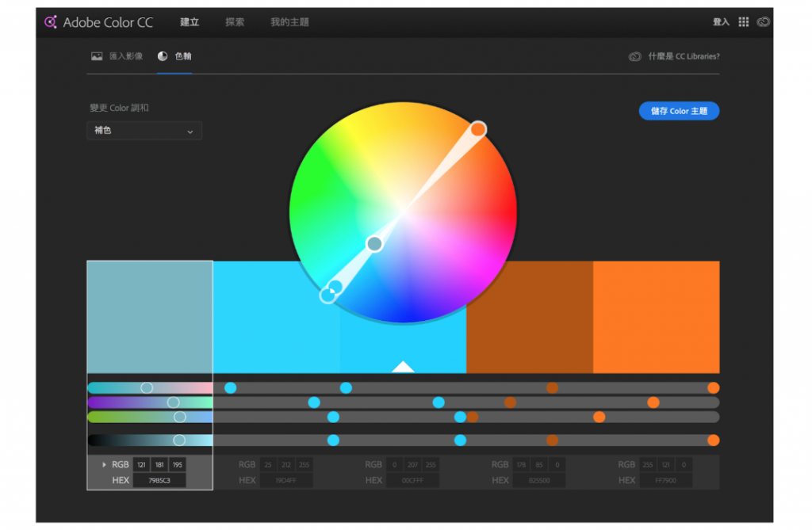Click the Creative Cloud icon in header
Viewport: 812px width, 530px height.
(x=764, y=21)
